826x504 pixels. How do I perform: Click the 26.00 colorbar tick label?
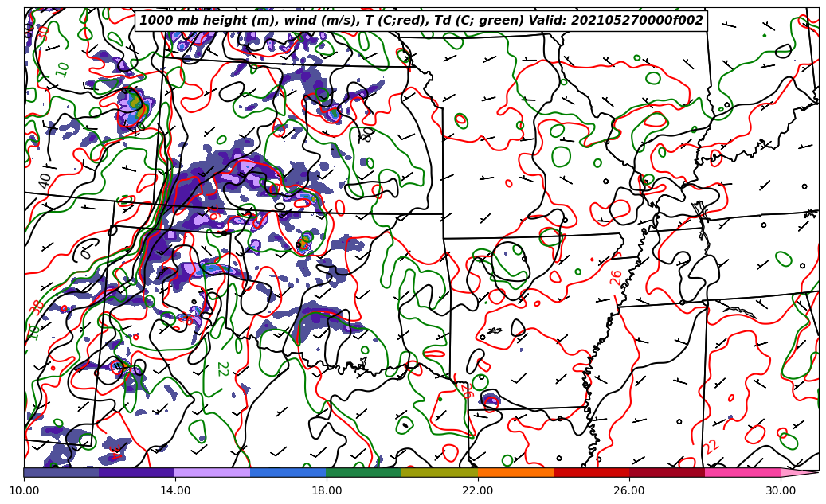point(629,490)
